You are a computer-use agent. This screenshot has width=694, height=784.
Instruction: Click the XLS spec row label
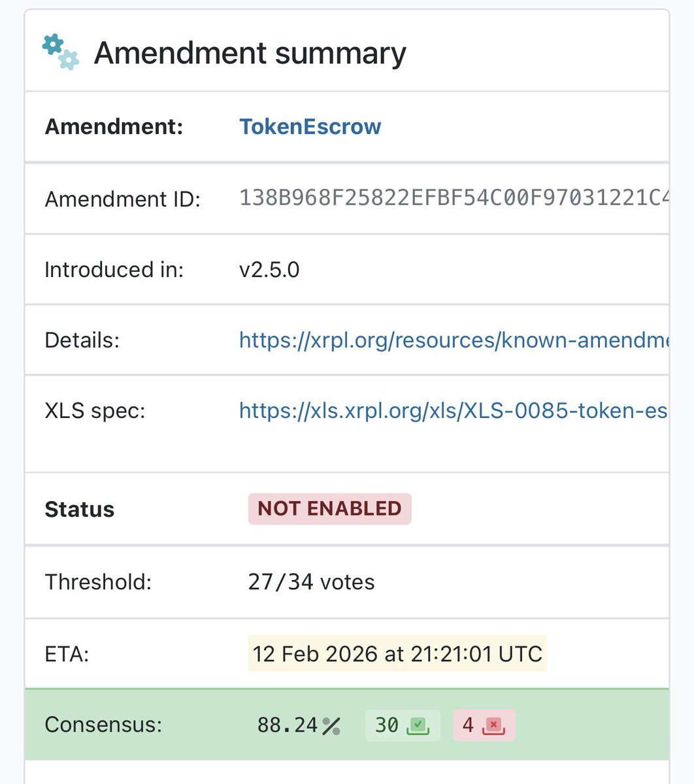coord(95,412)
